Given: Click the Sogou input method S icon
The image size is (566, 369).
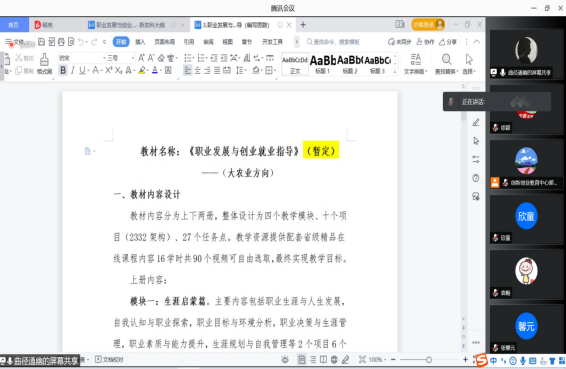Looking at the screenshot, I should (x=481, y=360).
